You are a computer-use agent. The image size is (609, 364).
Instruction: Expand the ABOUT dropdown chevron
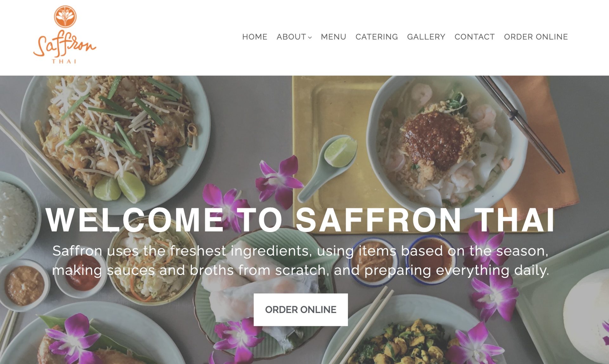pyautogui.click(x=310, y=37)
